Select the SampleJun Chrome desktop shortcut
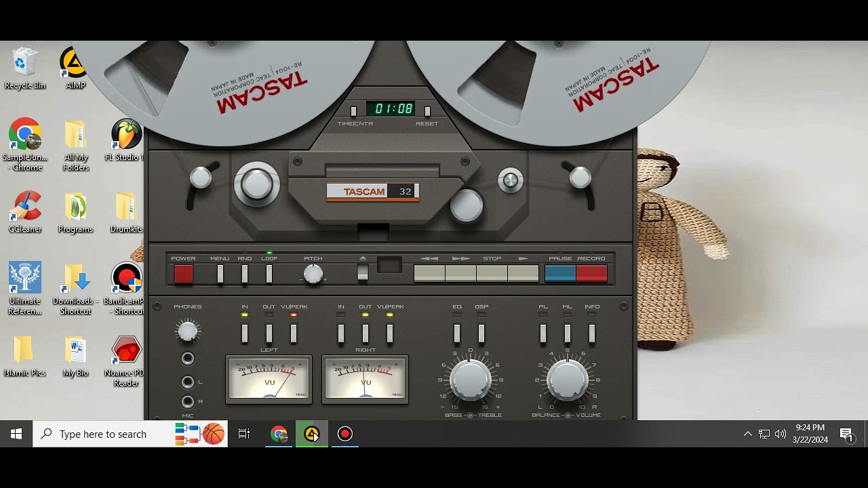This screenshot has height=488, width=868. coord(26,145)
